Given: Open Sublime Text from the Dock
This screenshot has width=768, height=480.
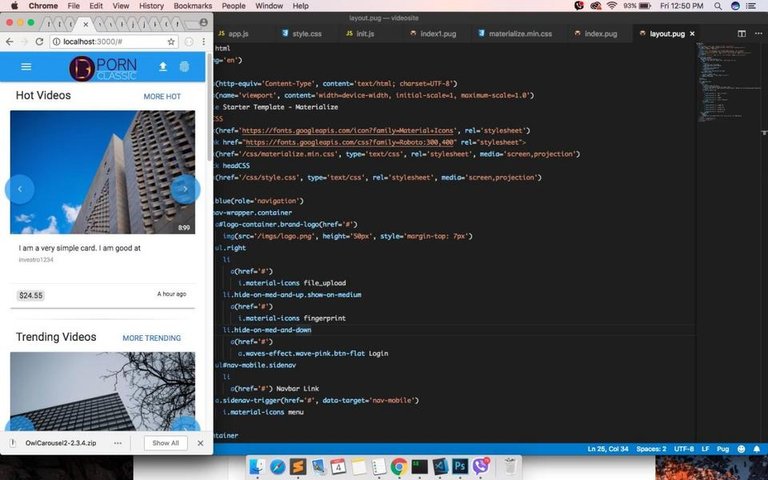Looking at the screenshot, I should [298, 467].
